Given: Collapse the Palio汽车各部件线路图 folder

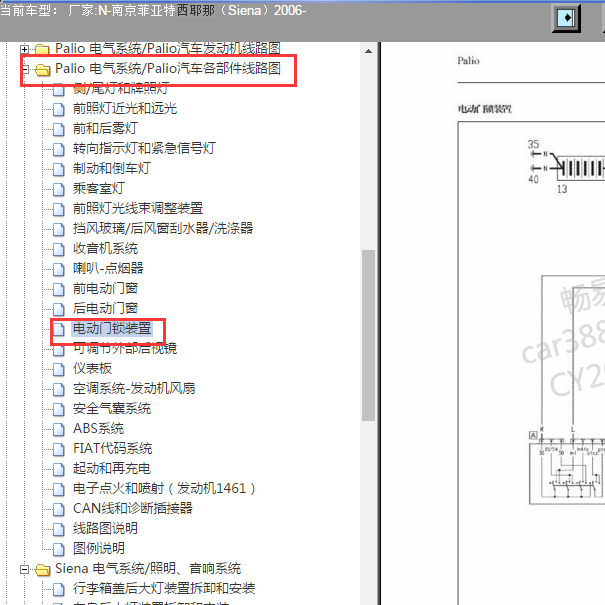Looking at the screenshot, I should [24, 69].
